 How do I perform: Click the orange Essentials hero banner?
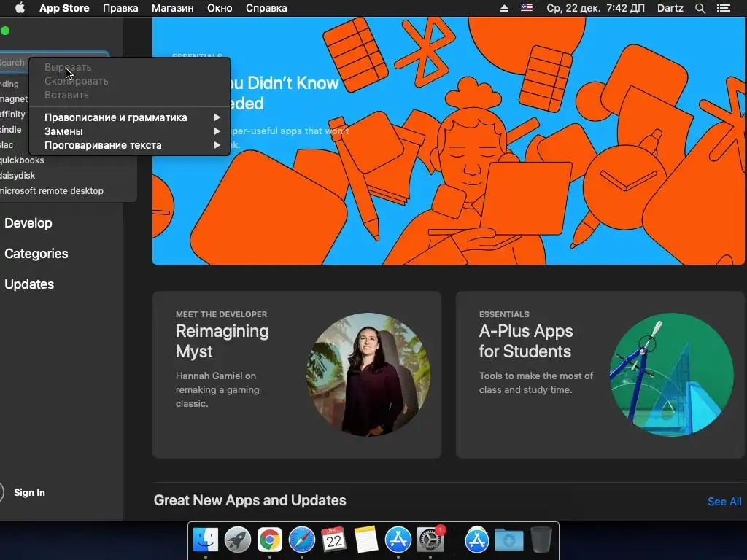449,141
